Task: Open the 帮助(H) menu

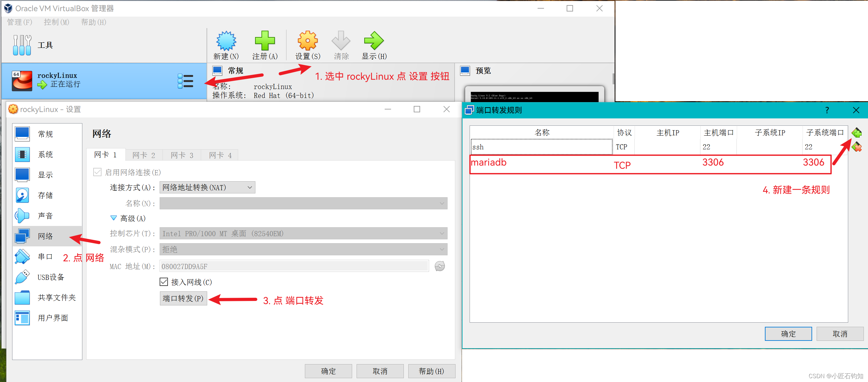Action: click(x=94, y=22)
